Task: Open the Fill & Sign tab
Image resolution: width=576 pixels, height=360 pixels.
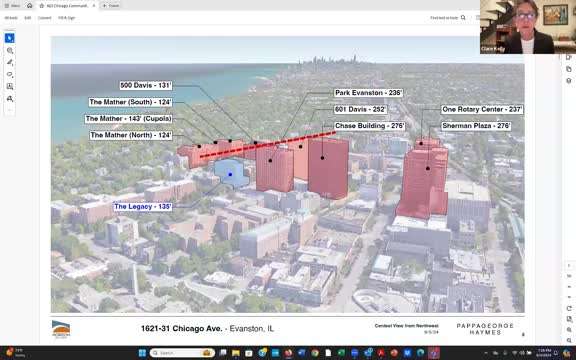Action: coord(66,18)
